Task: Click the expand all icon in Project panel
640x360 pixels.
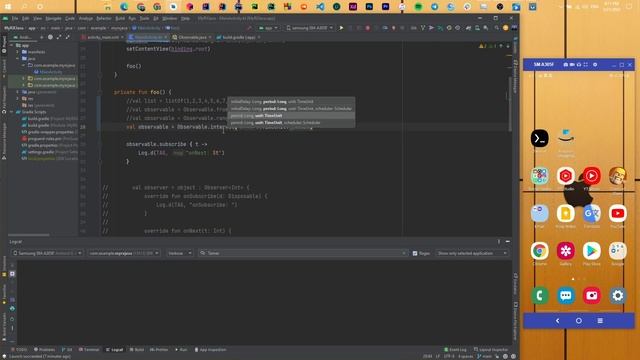Action: click(x=59, y=37)
